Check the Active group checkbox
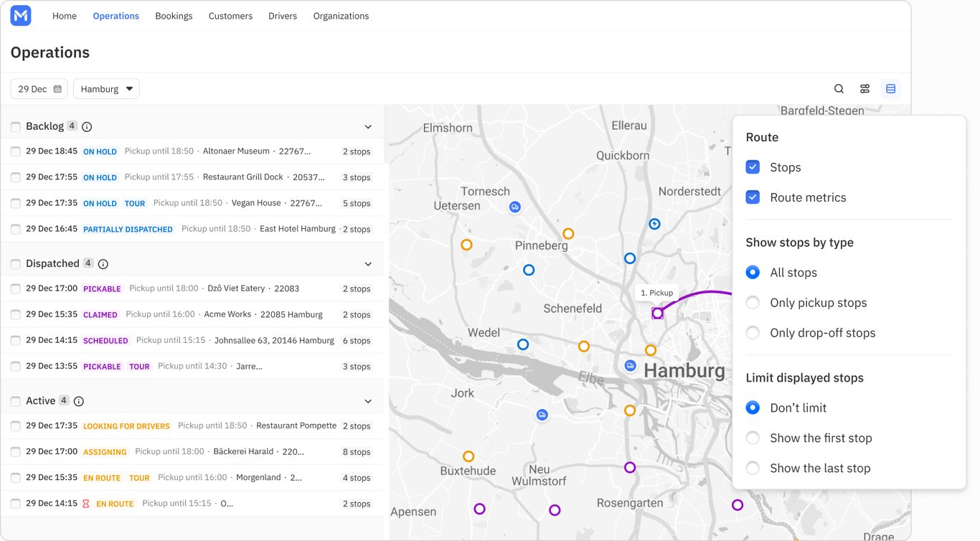 pyautogui.click(x=16, y=401)
